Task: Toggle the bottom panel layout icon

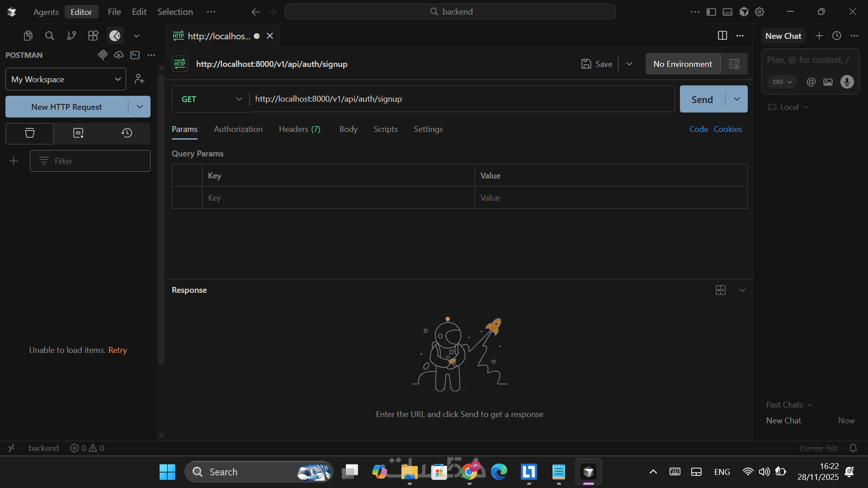Action: [727, 12]
